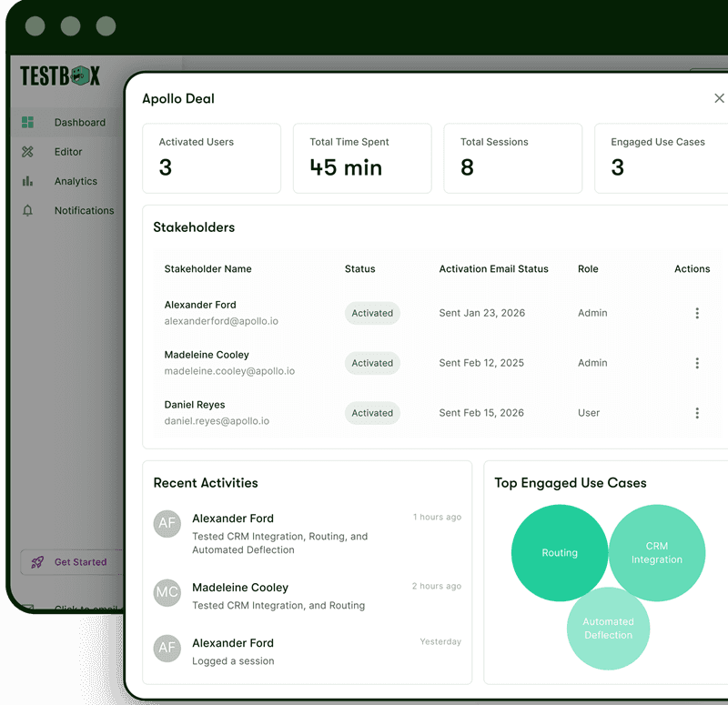Click the '2 hours ago' timestamp

tap(437, 586)
